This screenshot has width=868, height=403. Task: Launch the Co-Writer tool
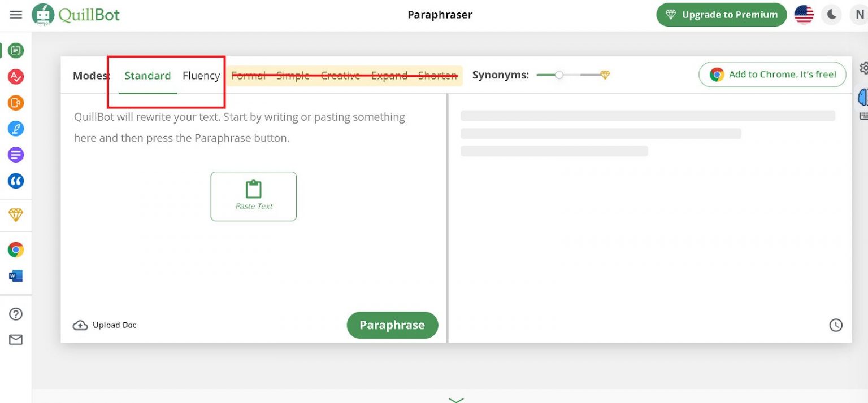15,129
